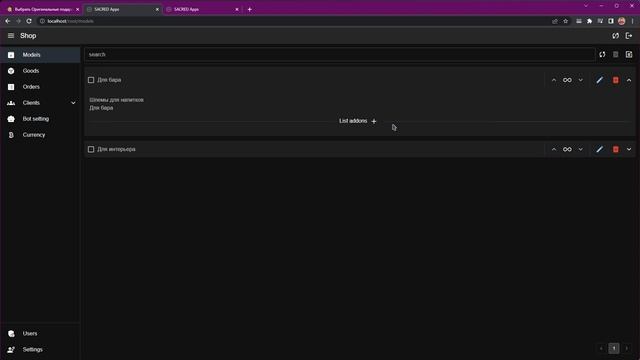640x360 pixels.
Task: Click the sync icon in the Shop header
Action: tap(616, 36)
